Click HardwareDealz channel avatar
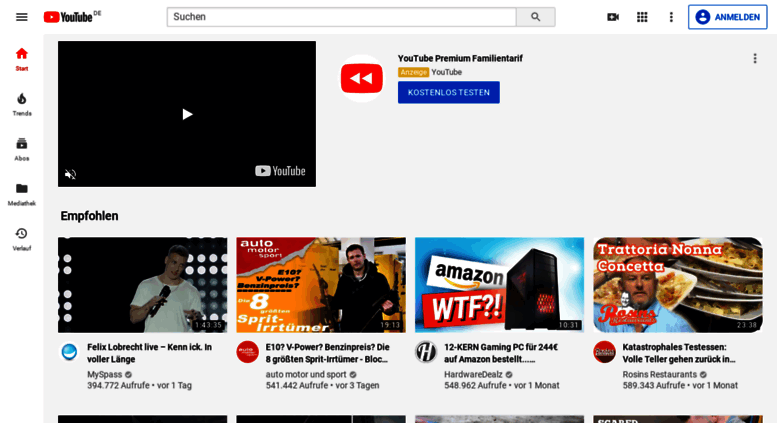Viewport: 777px width, 423px height. coord(426,352)
